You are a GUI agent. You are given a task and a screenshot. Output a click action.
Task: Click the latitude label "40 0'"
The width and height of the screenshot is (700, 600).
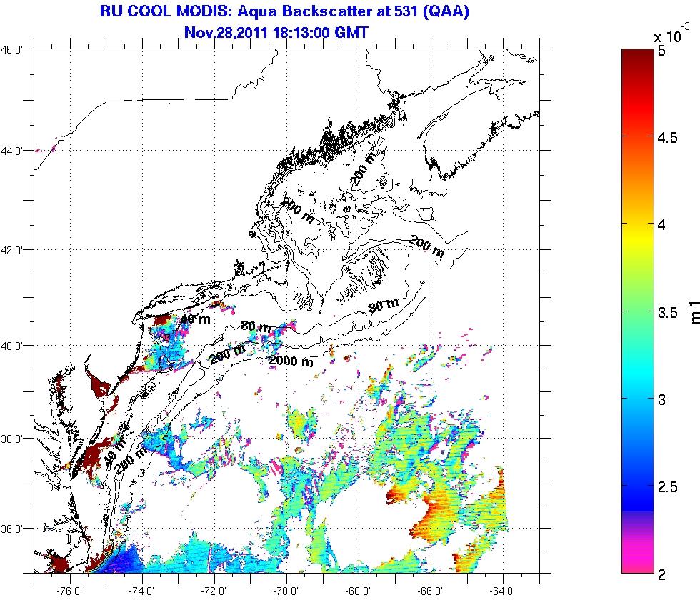pyautogui.click(x=12, y=346)
